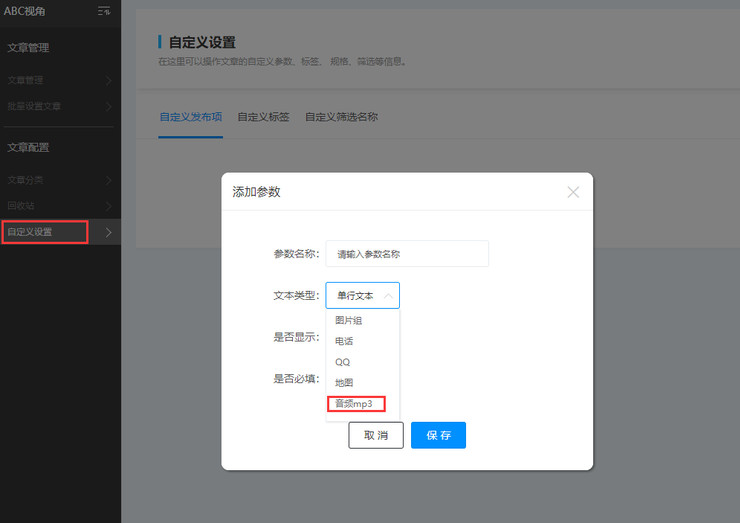
Task: Open 批量设置文章 in sidebar
Action: pos(34,106)
